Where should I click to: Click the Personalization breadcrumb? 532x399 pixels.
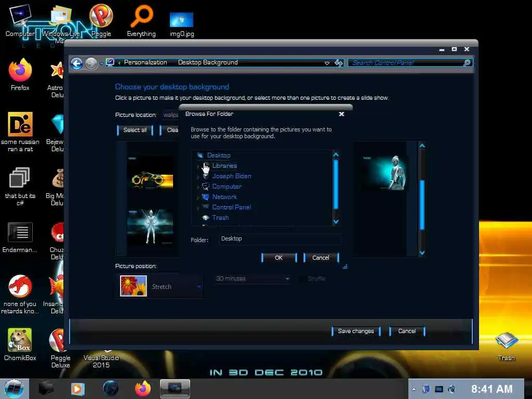pos(145,62)
